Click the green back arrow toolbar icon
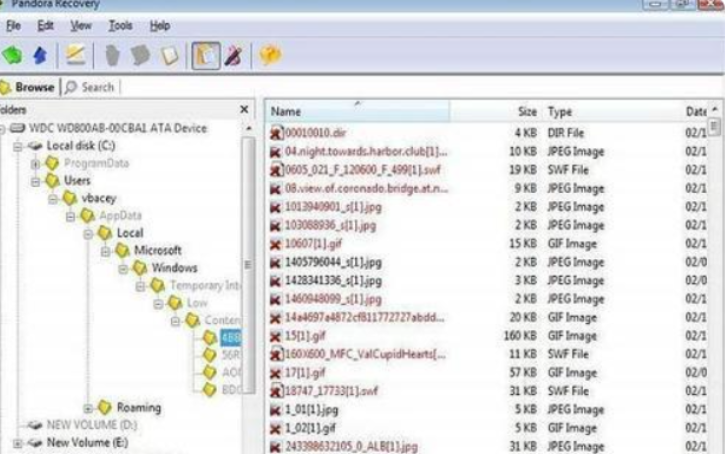 (14, 56)
